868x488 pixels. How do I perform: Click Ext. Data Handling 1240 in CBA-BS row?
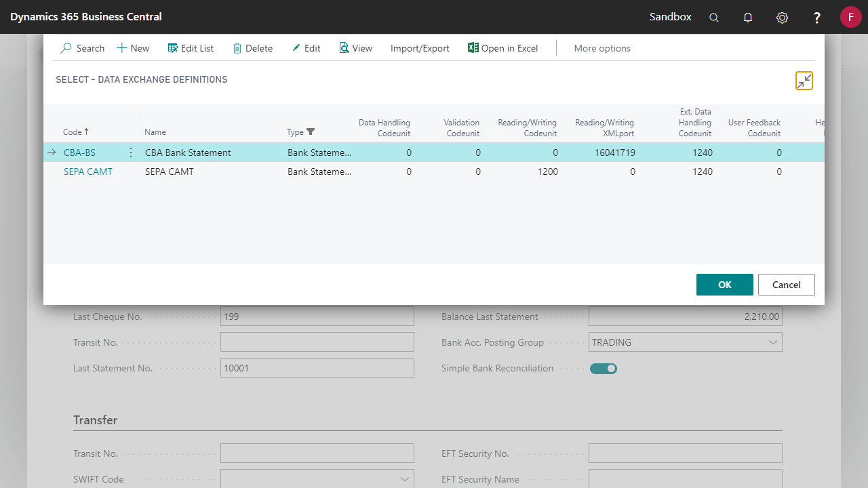point(703,152)
